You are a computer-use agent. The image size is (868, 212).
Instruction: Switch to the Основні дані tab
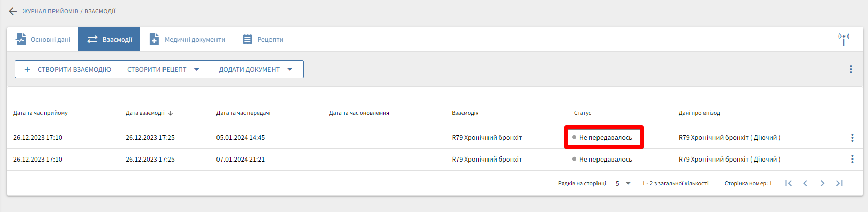[43, 39]
